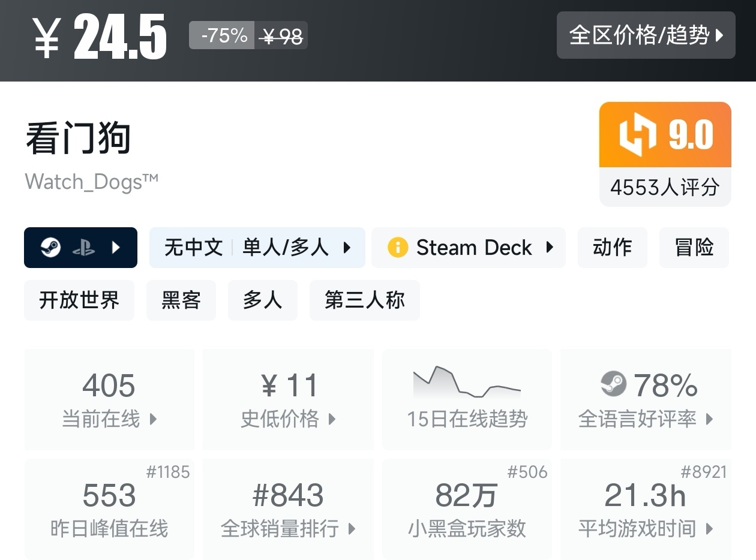Click the Steam platform icon
The width and height of the screenshot is (756, 560).
coord(51,248)
